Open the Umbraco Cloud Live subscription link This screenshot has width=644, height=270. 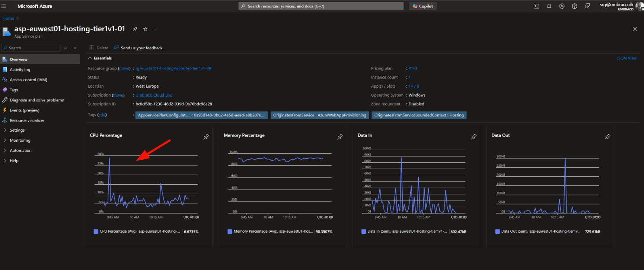coord(154,95)
